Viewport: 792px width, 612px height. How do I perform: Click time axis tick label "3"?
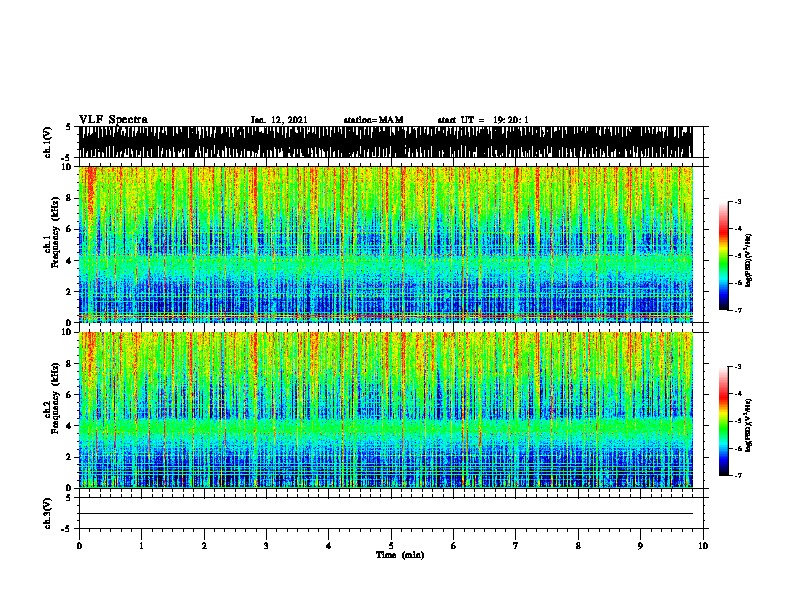click(266, 546)
